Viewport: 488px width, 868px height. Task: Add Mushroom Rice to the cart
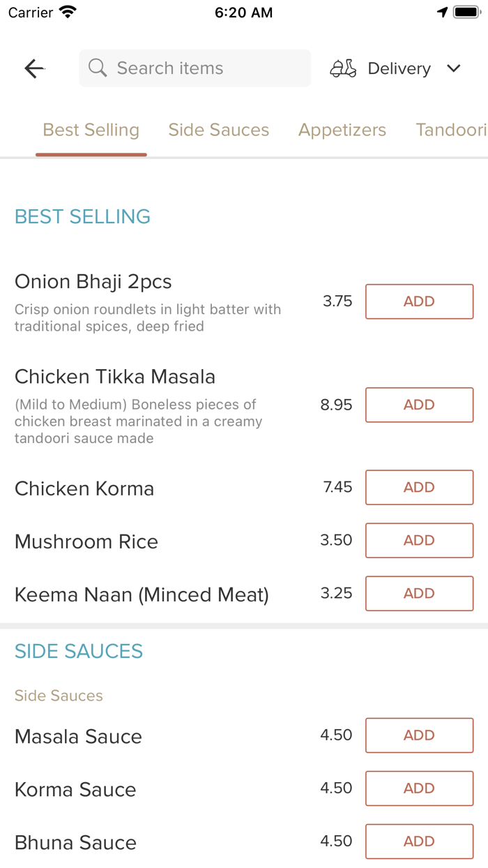[419, 540]
